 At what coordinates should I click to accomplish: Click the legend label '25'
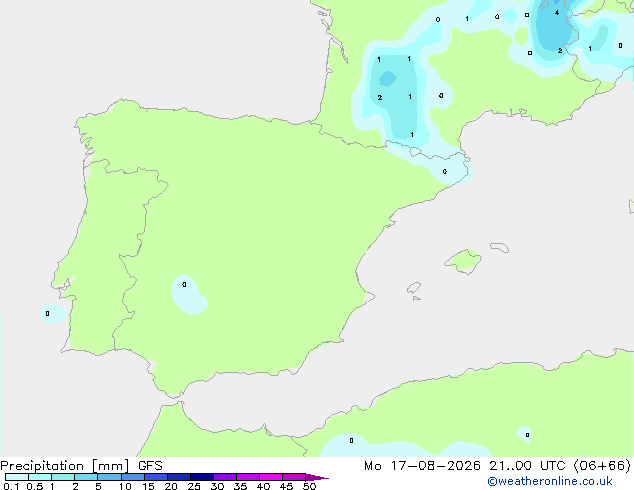point(194,486)
